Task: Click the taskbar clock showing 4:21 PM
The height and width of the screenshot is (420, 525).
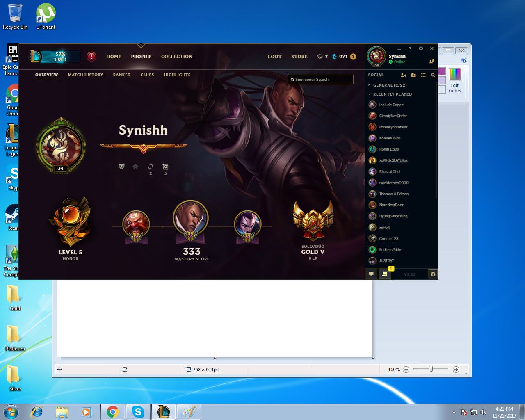Action: click(x=504, y=412)
